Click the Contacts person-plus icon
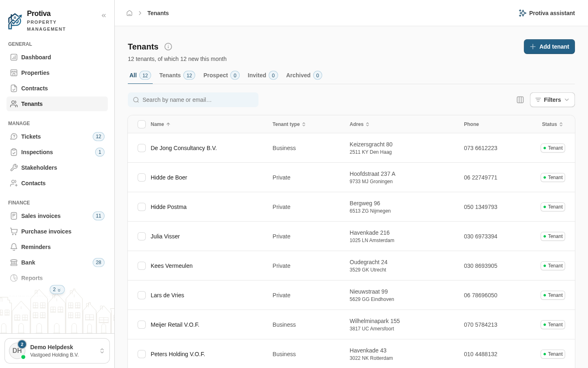588x368 pixels. click(x=14, y=183)
